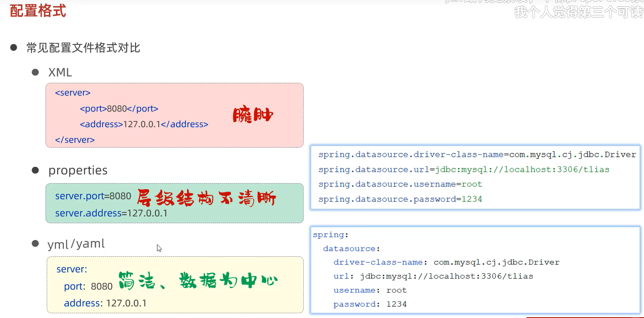This screenshot has height=318, width=644.
Task: Click the "port: 8080" yaml line
Action: pyautogui.click(x=88, y=286)
